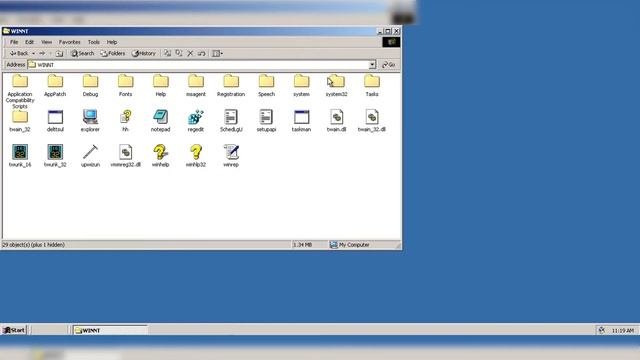Image resolution: width=640 pixels, height=360 pixels.
Task: Open the Search pane
Action: click(82, 53)
